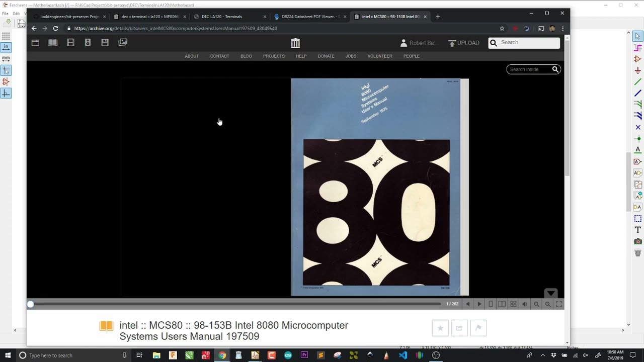This screenshot has height=362, width=644.
Task: Collapse reader toolbar with down arrow
Action: coord(551,293)
